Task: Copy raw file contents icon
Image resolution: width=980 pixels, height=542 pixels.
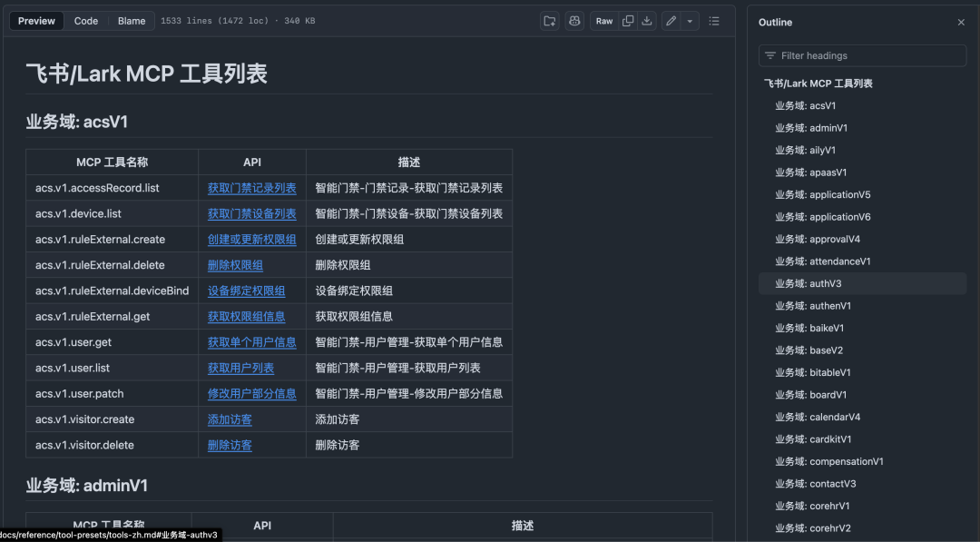Action: pyautogui.click(x=628, y=20)
